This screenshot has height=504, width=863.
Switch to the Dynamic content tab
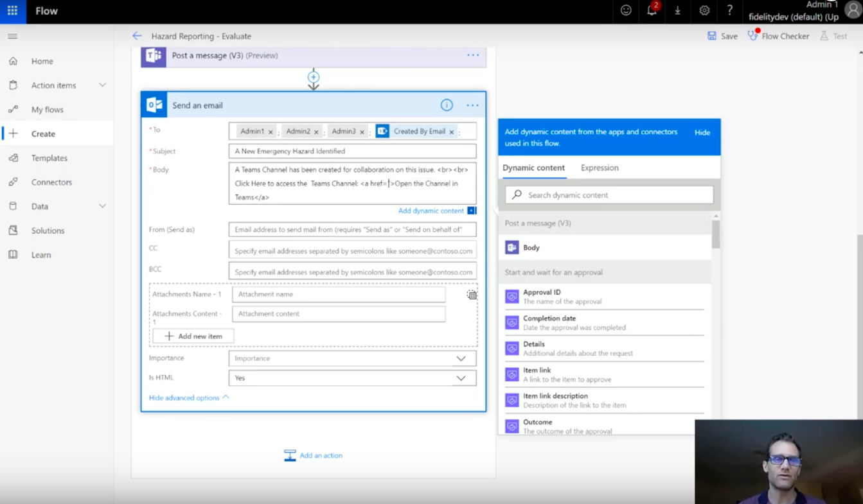[x=533, y=168]
